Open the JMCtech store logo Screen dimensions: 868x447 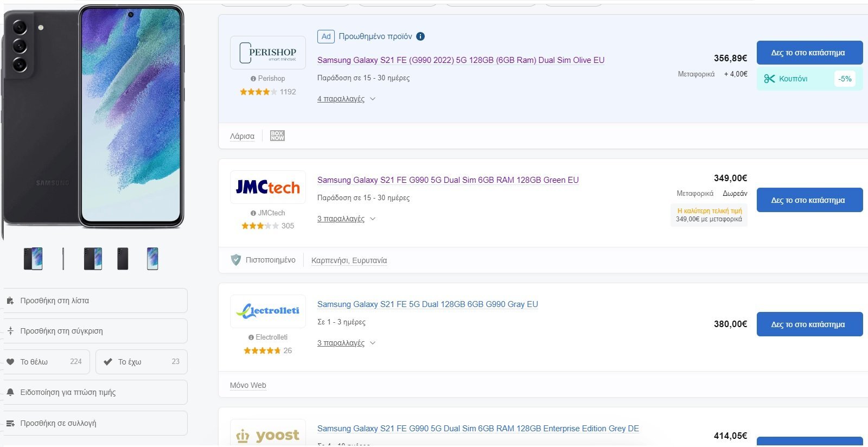(x=268, y=187)
